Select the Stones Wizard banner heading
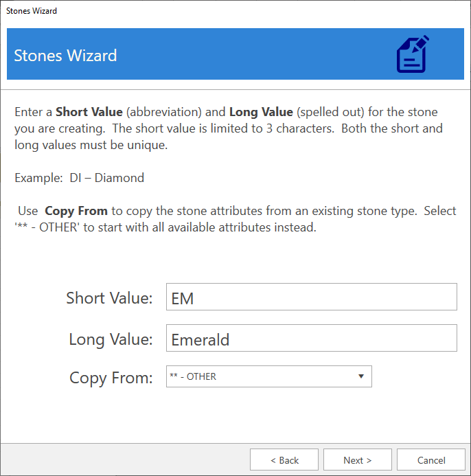The height and width of the screenshot is (476, 471). pyautogui.click(x=65, y=56)
